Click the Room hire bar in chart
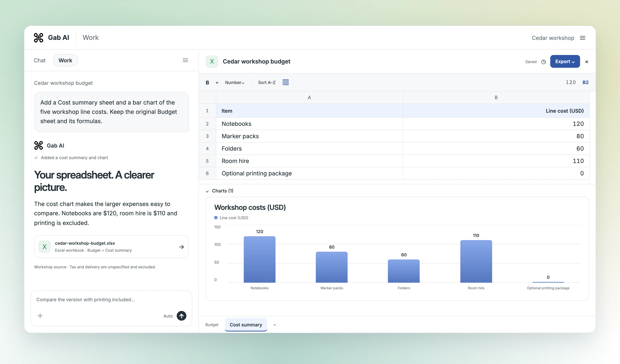This screenshot has width=620, height=364. 476,261
